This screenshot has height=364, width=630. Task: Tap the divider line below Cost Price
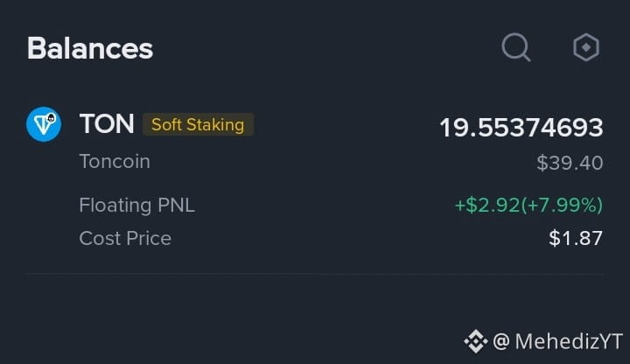pyautogui.click(x=315, y=274)
